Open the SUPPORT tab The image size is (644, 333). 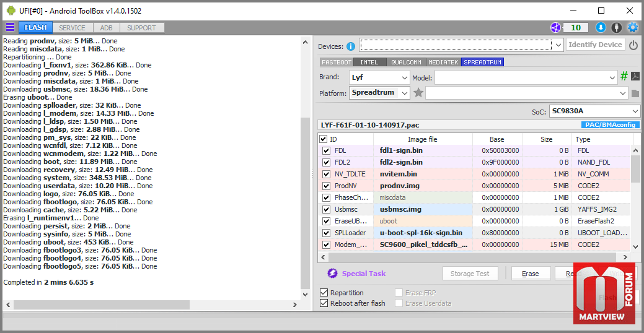coord(142,28)
